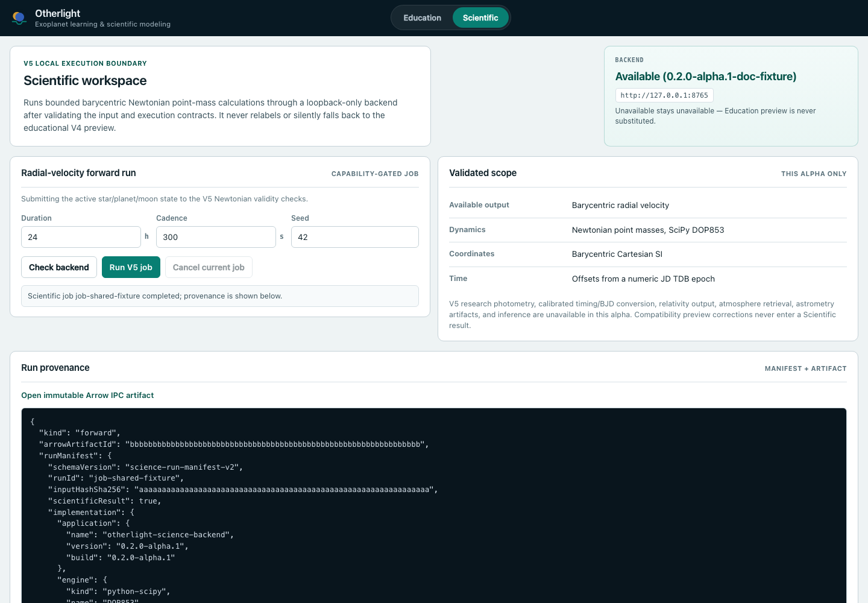Screen dimensions: 868x603
Task: Click the 'V5 LOCAL EXECUTION BOUNDARY' label
Action: pyautogui.click(x=85, y=63)
